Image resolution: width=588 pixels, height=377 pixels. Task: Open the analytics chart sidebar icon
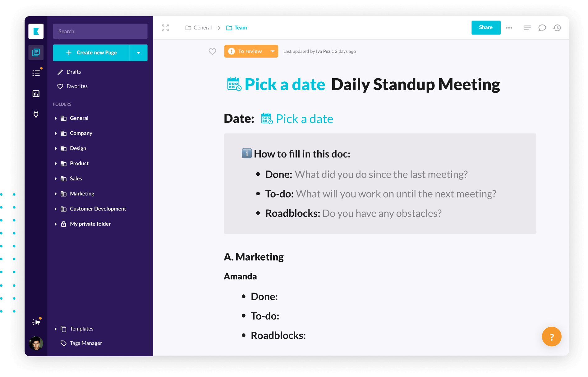tap(36, 93)
